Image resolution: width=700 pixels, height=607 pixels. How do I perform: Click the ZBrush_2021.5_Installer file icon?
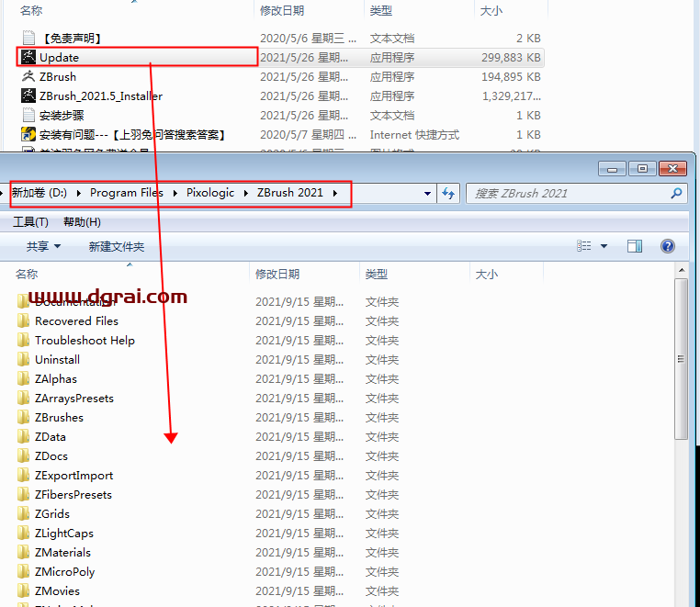click(28, 96)
